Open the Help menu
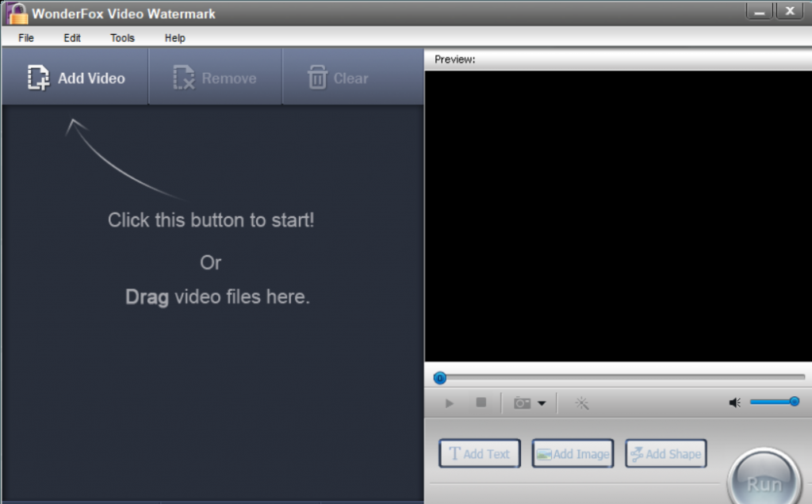The image size is (812, 504). tap(174, 38)
